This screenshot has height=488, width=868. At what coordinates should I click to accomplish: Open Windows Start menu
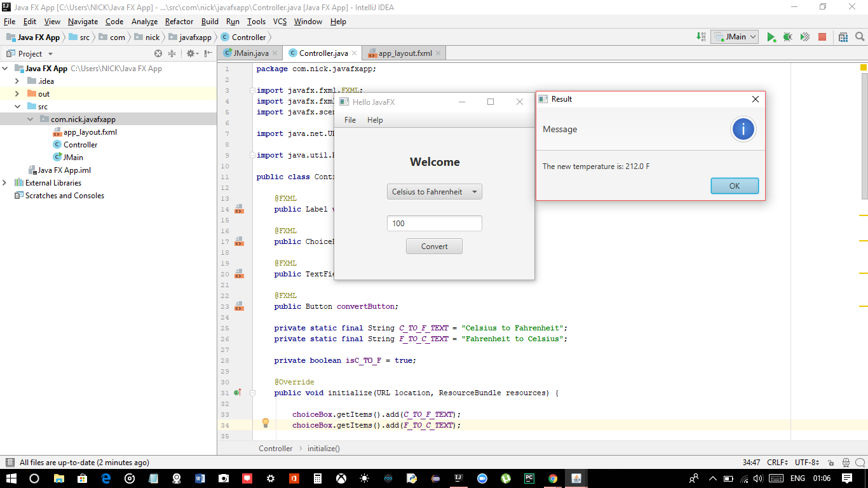[x=11, y=478]
